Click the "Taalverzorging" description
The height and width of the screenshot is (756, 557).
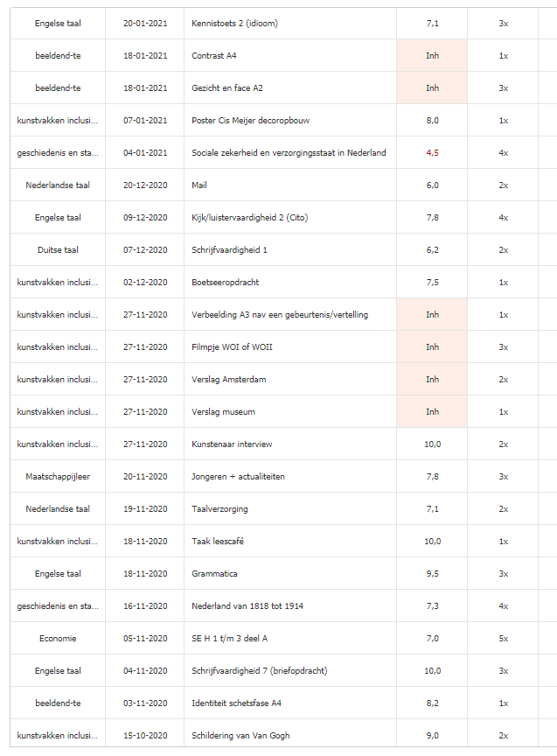point(219,508)
